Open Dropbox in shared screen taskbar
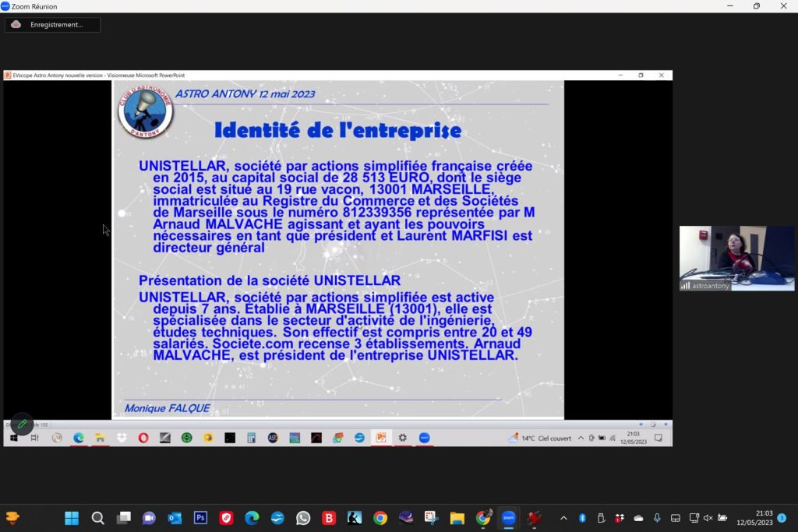 tap(122, 438)
